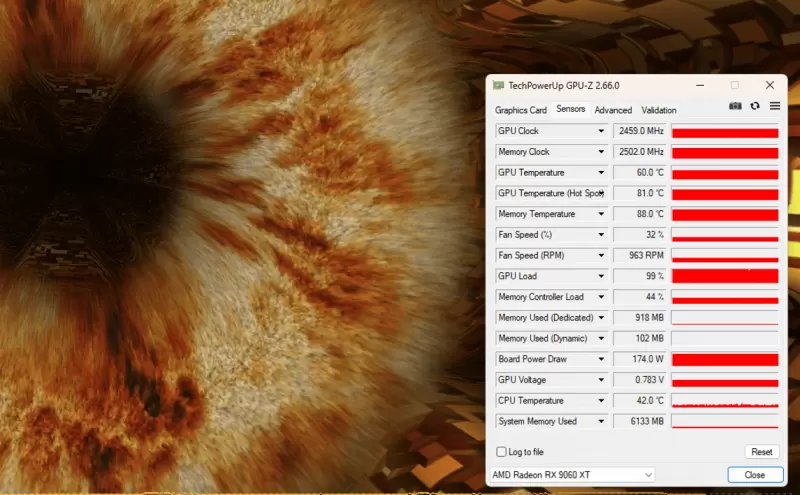The image size is (800, 495).
Task: Expand the Memory Temperature dropdown arrow
Action: (x=601, y=214)
